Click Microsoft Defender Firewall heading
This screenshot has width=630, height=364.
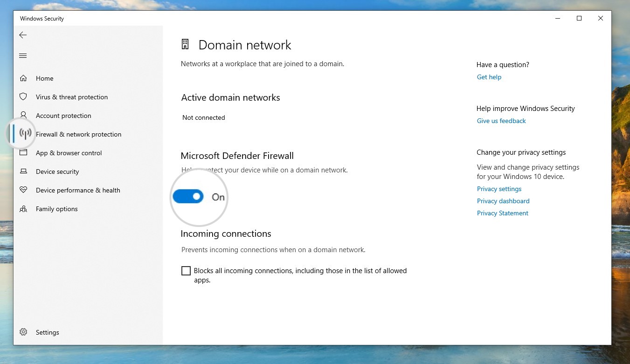click(237, 156)
